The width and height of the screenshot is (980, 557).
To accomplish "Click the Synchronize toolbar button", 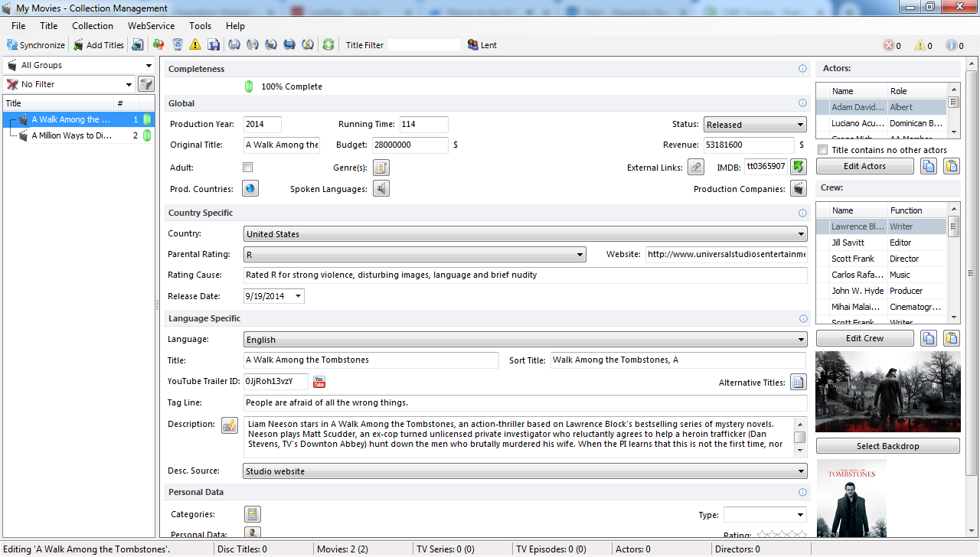I will (x=36, y=45).
